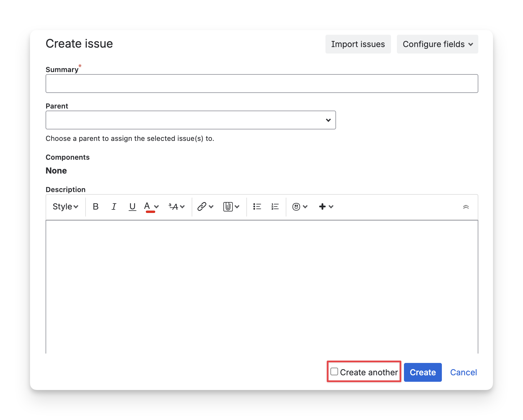Open the text color picker arrow

[x=156, y=207]
